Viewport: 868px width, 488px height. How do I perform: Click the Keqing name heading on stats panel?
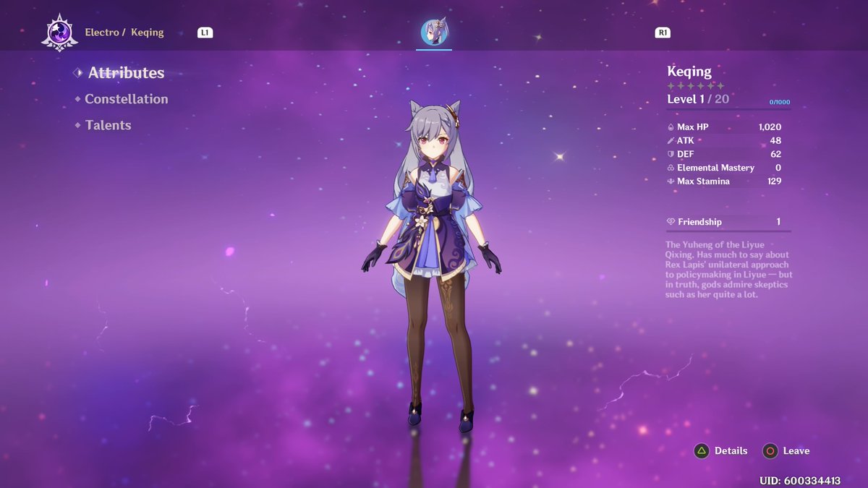pyautogui.click(x=689, y=72)
